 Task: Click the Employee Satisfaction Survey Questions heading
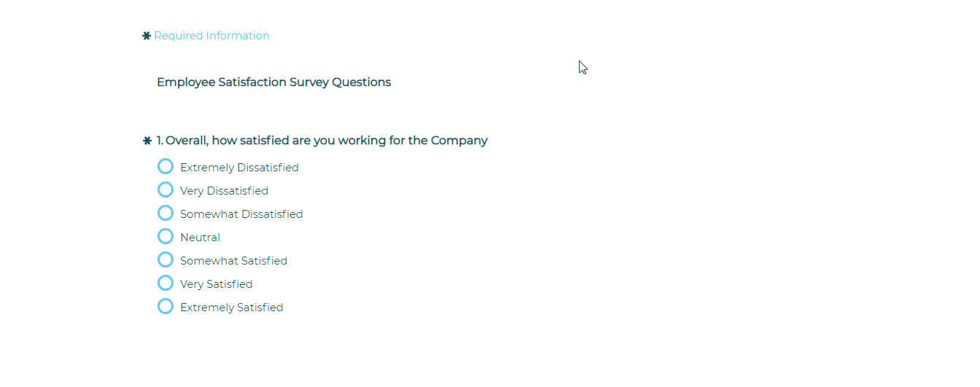click(x=273, y=82)
